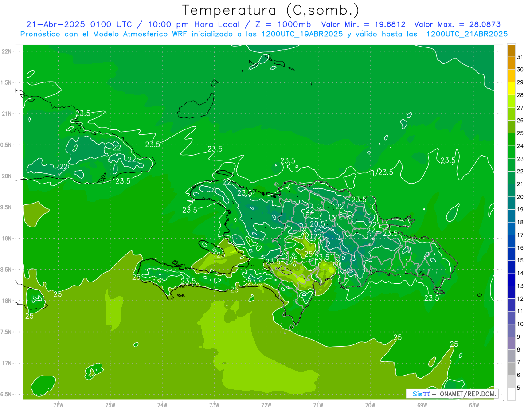Click the "20N" latitude axis label
The image size is (532, 411).
[x=8, y=176]
